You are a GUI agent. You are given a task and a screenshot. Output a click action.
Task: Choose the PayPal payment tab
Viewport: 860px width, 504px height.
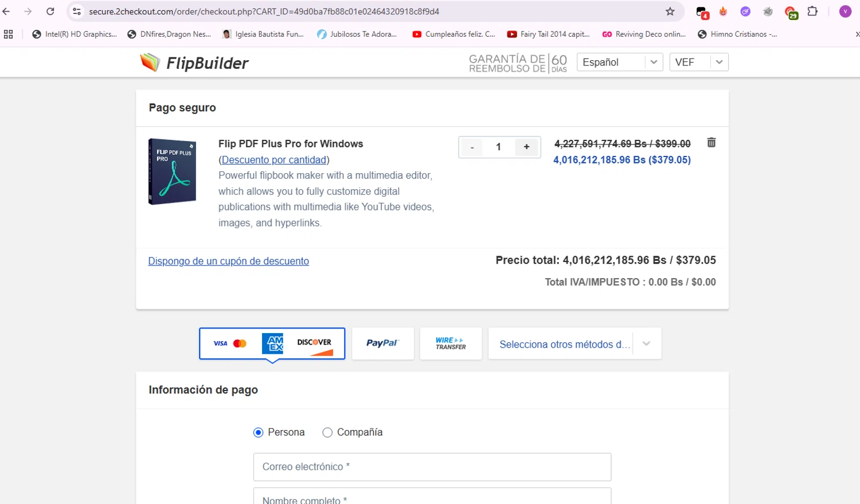[383, 343]
